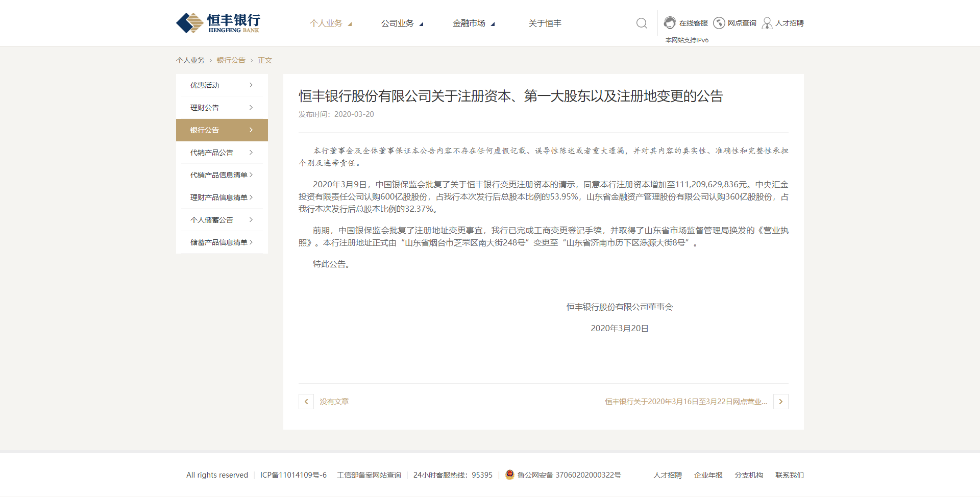Open 企业年报 footer link
Viewport: 980px width, 497px height.
pos(708,475)
